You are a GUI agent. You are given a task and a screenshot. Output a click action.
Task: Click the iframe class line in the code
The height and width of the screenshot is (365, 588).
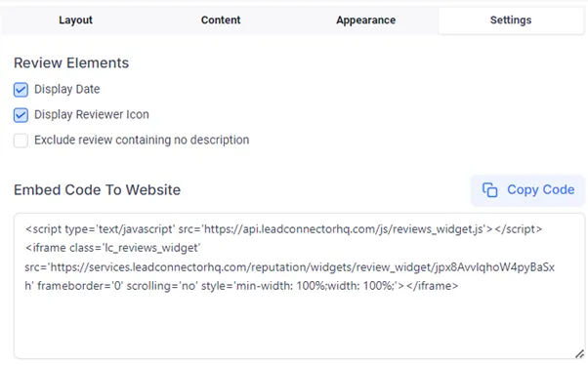click(113, 248)
